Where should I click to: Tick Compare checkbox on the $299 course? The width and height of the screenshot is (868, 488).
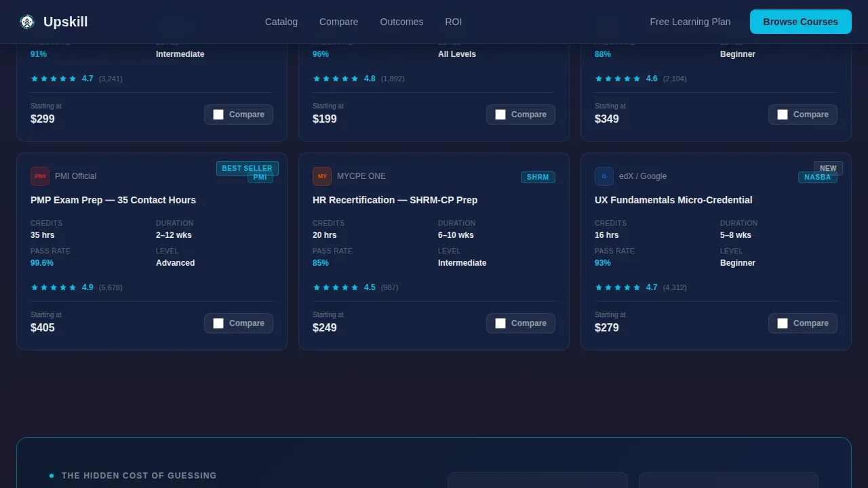[x=218, y=115]
